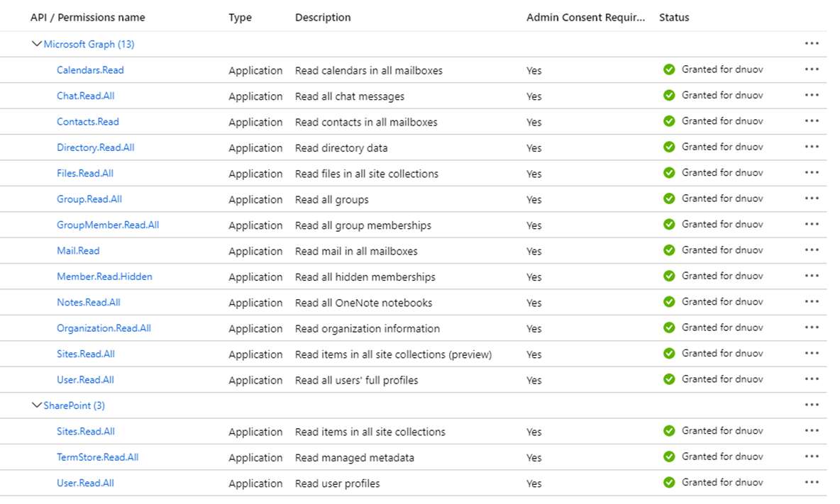
Task: Sort by API / Permissions name header
Action: (88, 17)
